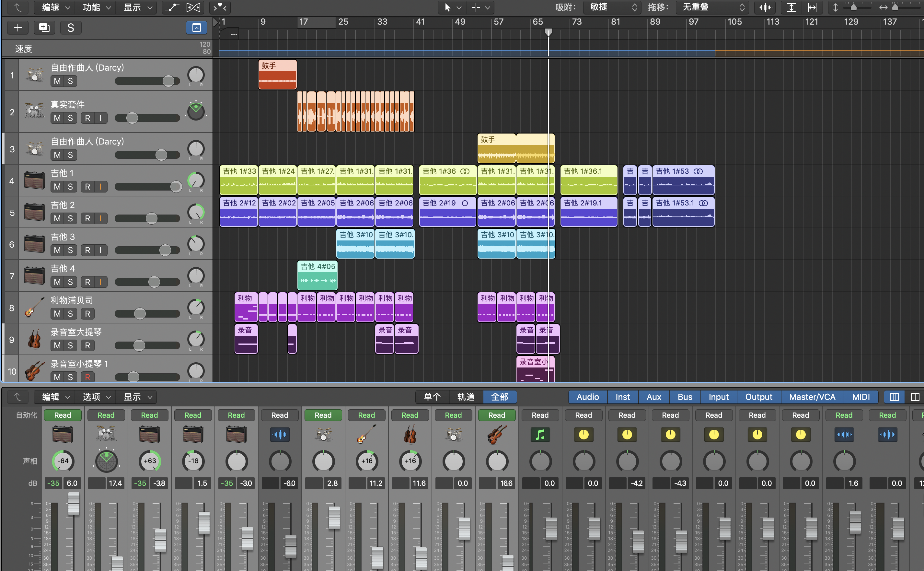Switch mixer to 全部 view
Screen dimensions: 924x571
pos(500,397)
